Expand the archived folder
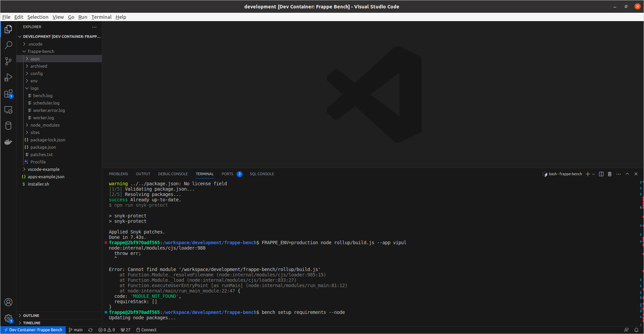 point(59,66)
